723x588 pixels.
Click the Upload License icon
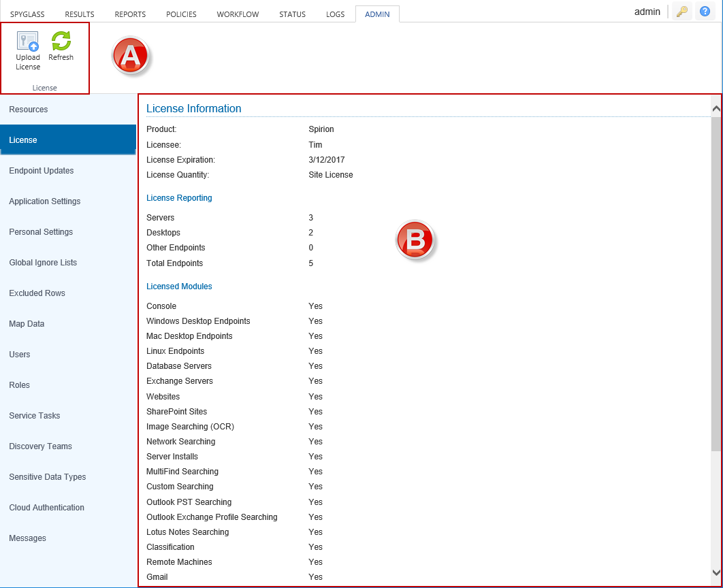28,42
